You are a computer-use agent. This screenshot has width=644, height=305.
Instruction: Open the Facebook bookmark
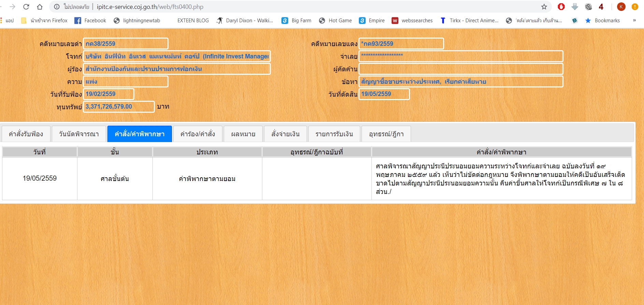pyautogui.click(x=90, y=20)
